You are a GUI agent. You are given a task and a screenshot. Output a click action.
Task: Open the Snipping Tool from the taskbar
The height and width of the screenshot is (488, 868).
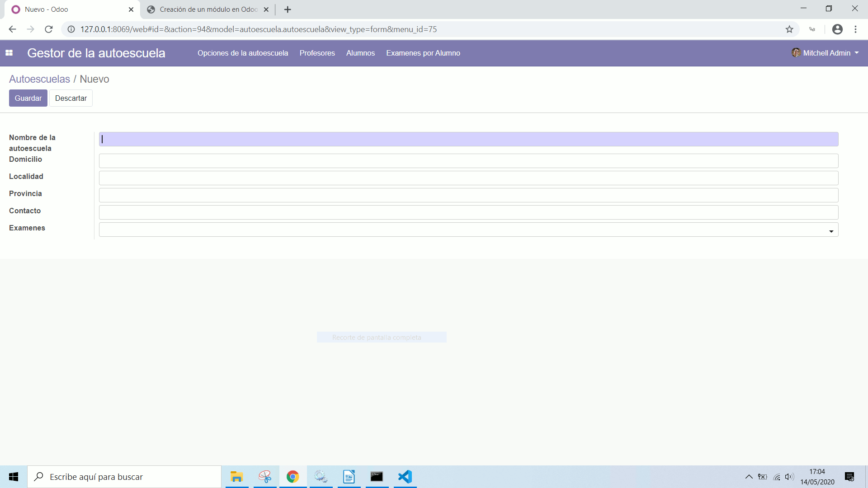tap(265, 477)
